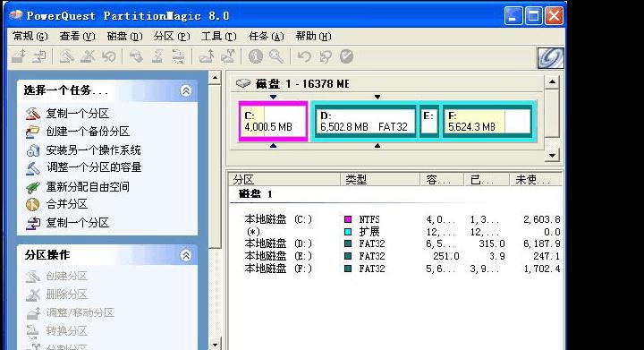This screenshot has height=350, width=644.
Task: Click the left task pane scroll-up arrow
Action: (x=215, y=78)
